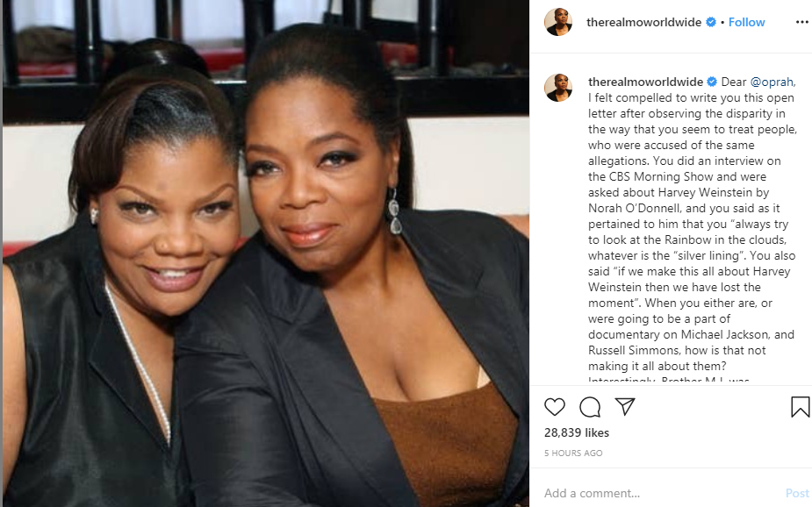Open therealmoworldwide profile from header username

tap(643, 22)
